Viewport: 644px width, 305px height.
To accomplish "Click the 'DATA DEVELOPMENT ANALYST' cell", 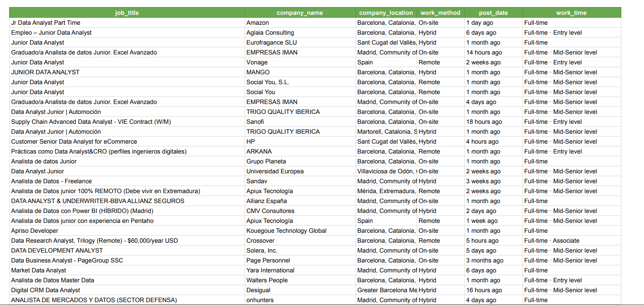I will 127,251.
